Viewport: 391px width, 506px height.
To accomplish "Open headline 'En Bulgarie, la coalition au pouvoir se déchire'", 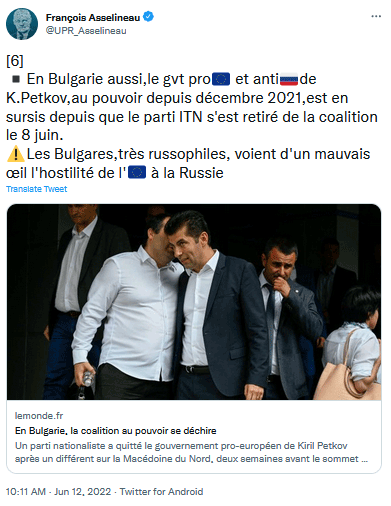I will click(116, 431).
